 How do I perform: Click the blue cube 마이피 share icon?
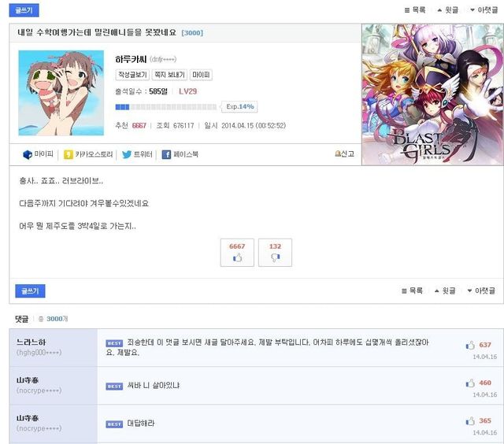tap(28, 154)
